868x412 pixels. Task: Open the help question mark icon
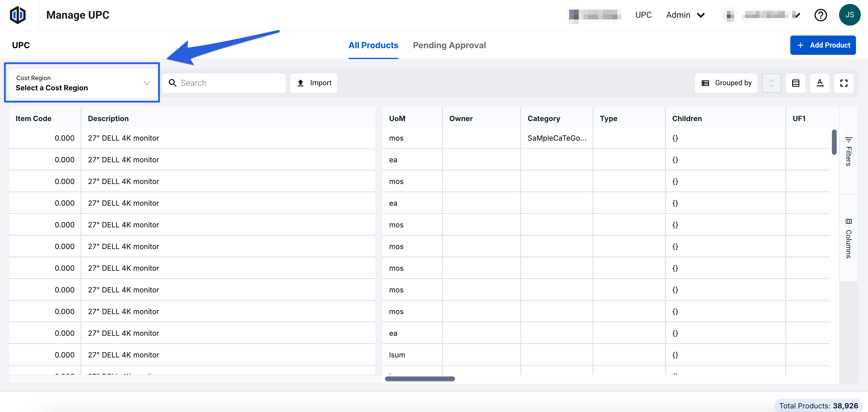point(820,15)
